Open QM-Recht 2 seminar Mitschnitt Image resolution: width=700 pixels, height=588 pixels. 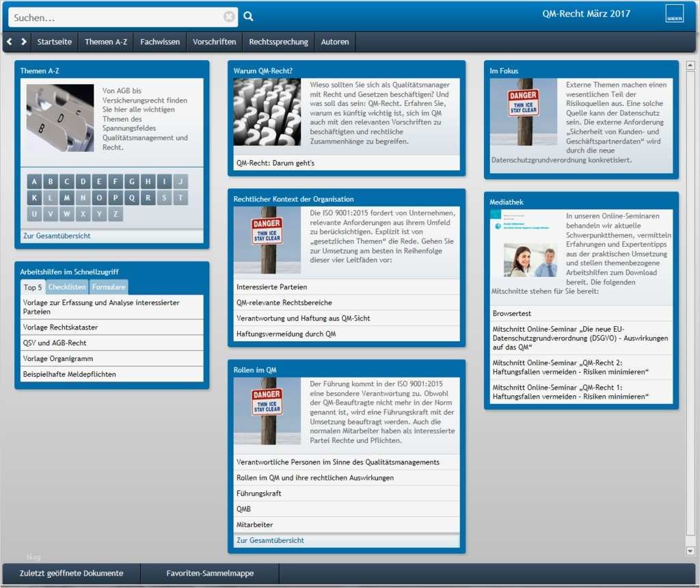click(x=581, y=367)
